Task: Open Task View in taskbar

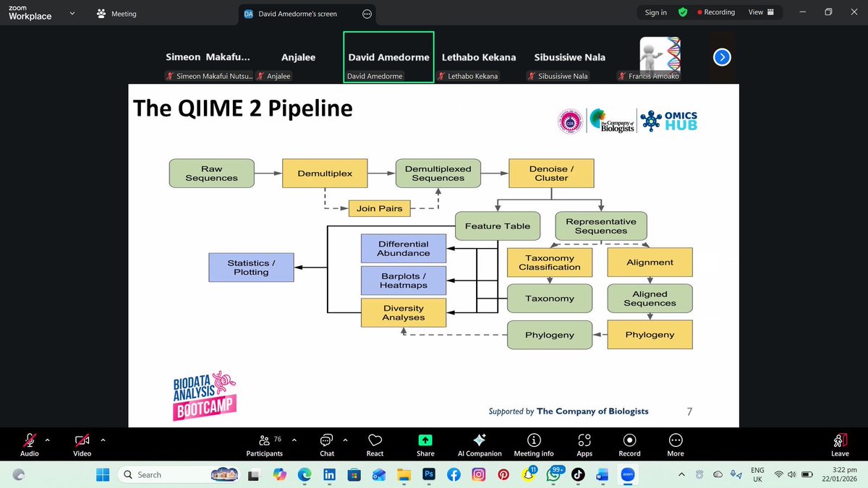Action: point(254,474)
